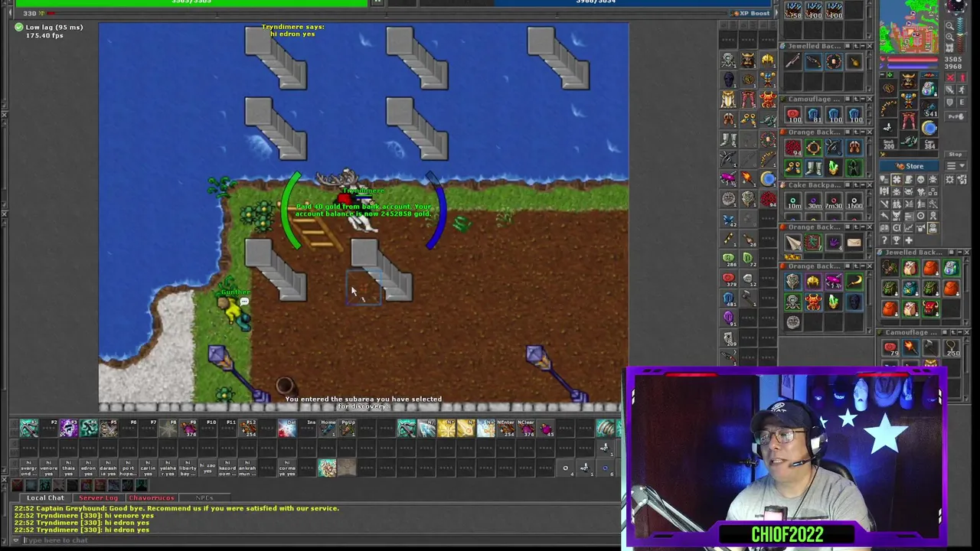Screen dimensions: 980x551
Task: Go up a level in top Camouflage container
Action: click(856, 99)
